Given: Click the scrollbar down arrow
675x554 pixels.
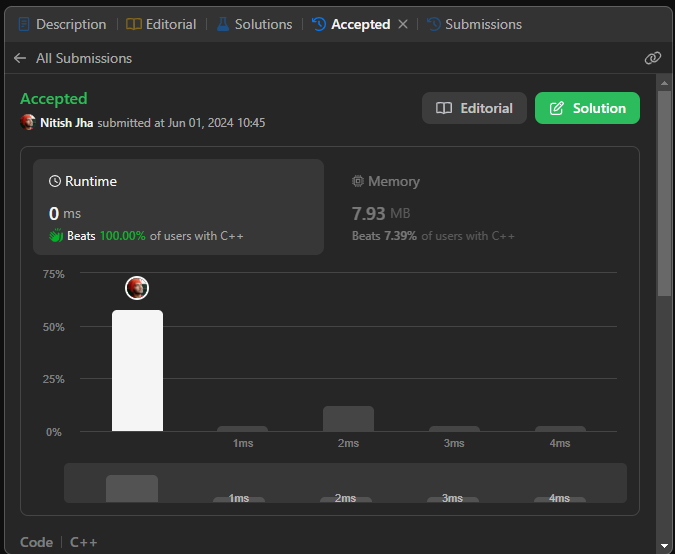Looking at the screenshot, I should (x=664, y=546).
